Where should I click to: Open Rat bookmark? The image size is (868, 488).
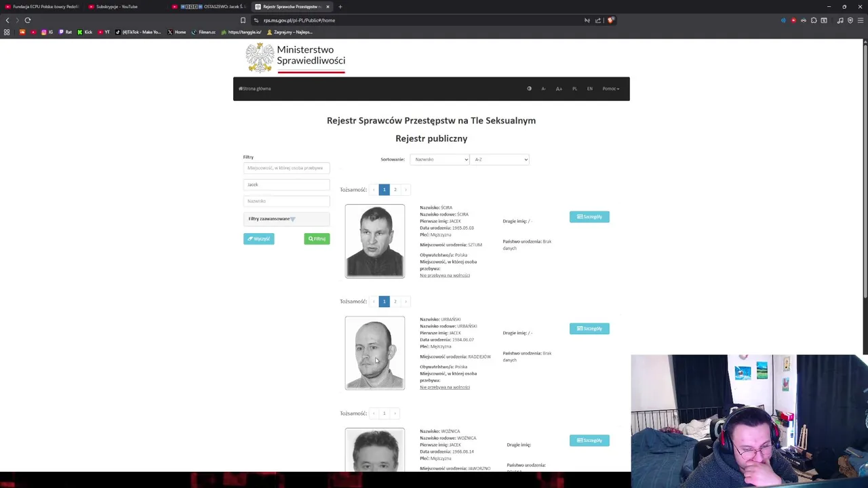[x=65, y=33]
